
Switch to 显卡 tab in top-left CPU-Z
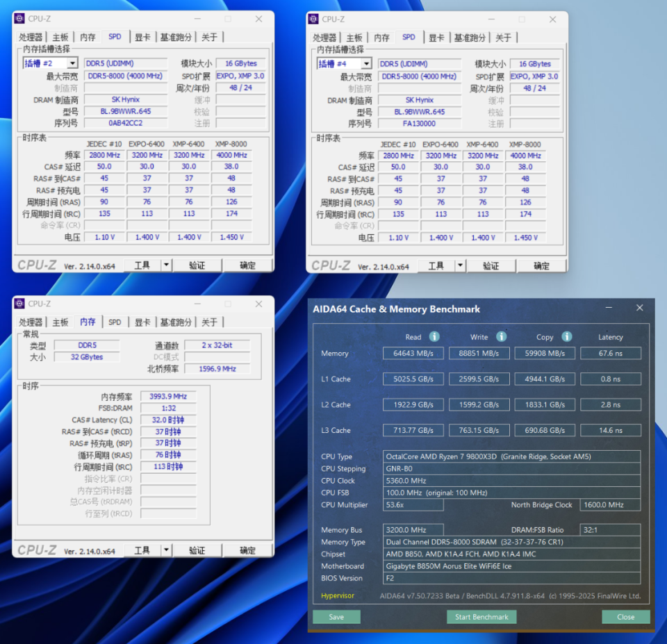coord(142,38)
